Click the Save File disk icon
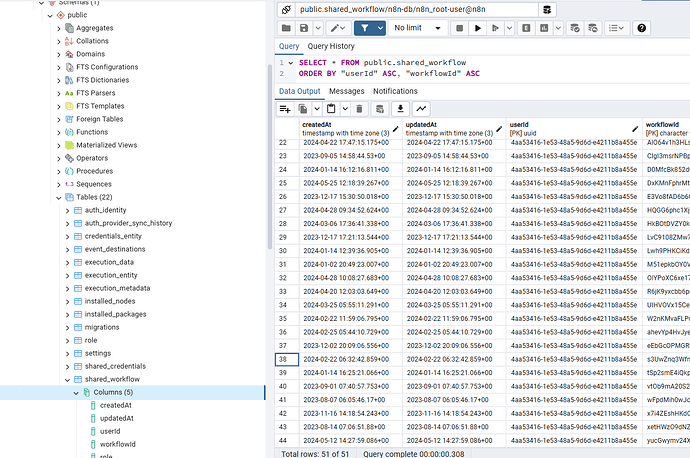Viewport: 690px width, 458px height. (304, 28)
